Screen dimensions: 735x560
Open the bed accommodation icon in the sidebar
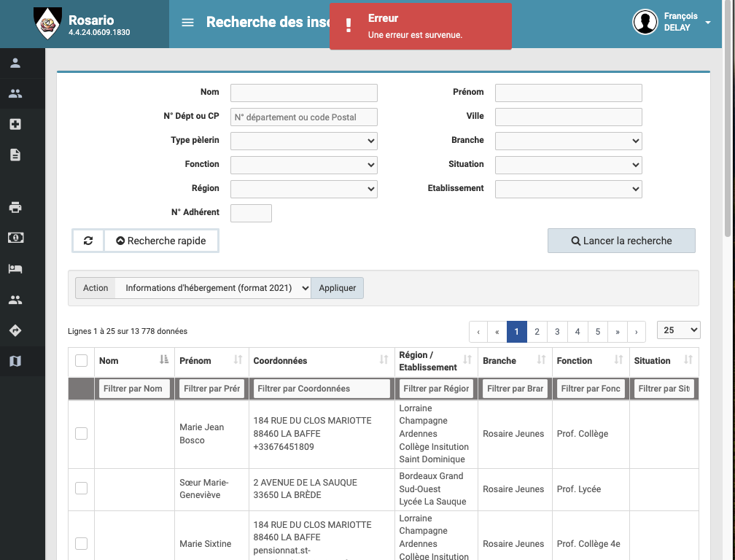pyautogui.click(x=15, y=268)
